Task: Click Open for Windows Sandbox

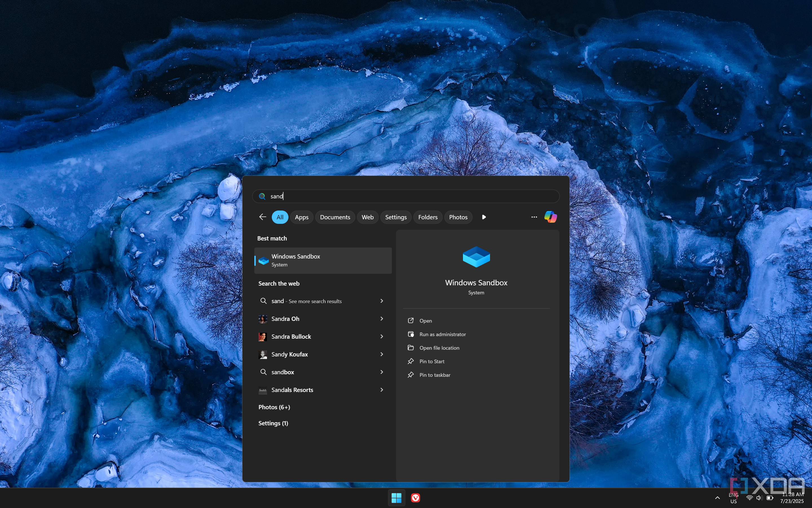Action: click(425, 321)
